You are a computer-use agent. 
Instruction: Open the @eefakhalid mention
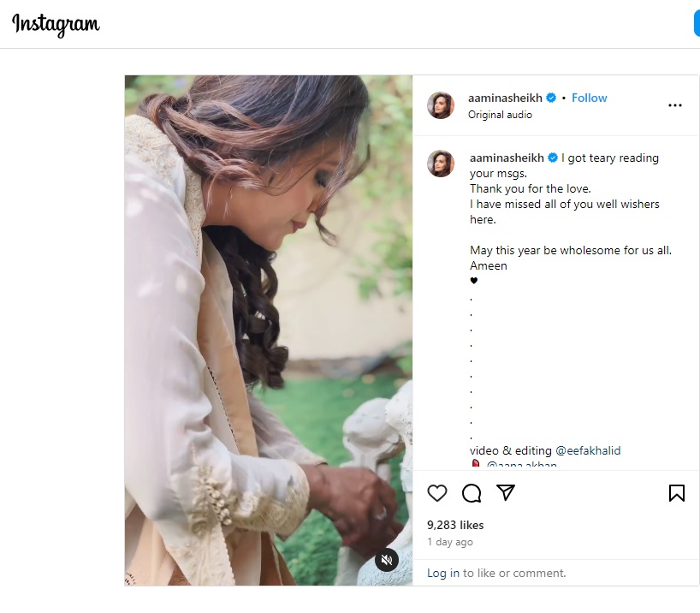[588, 450]
